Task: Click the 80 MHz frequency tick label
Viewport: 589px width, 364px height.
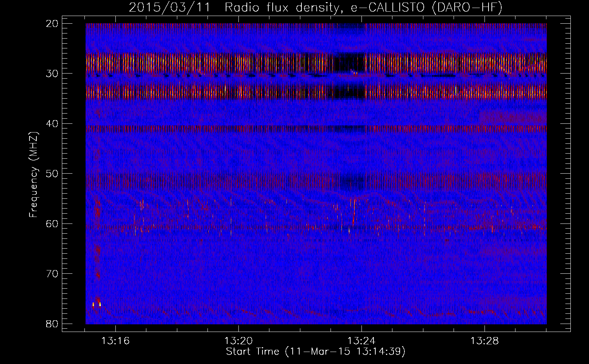Action: (x=52, y=324)
